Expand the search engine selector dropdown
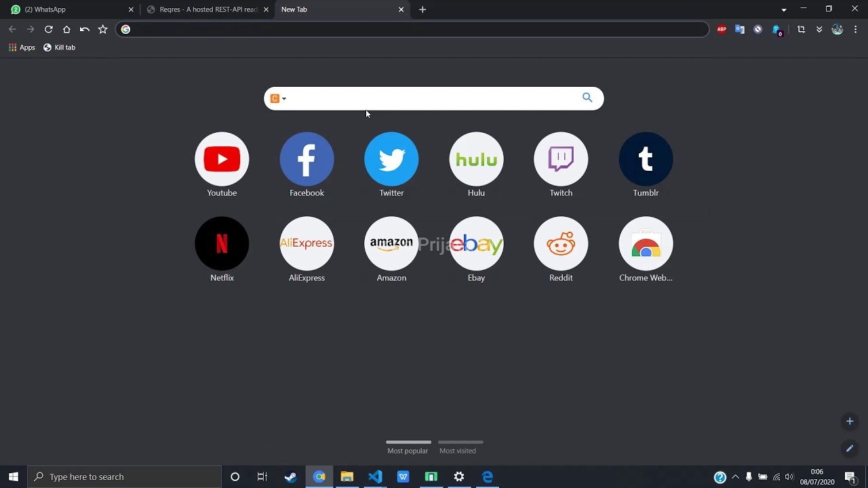The height and width of the screenshot is (488, 868). click(278, 98)
